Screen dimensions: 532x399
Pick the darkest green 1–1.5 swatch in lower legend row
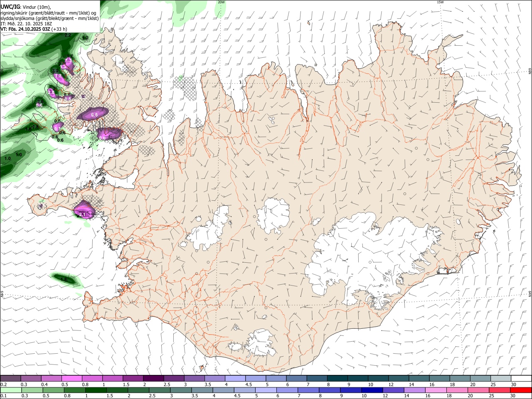click(x=96, y=390)
